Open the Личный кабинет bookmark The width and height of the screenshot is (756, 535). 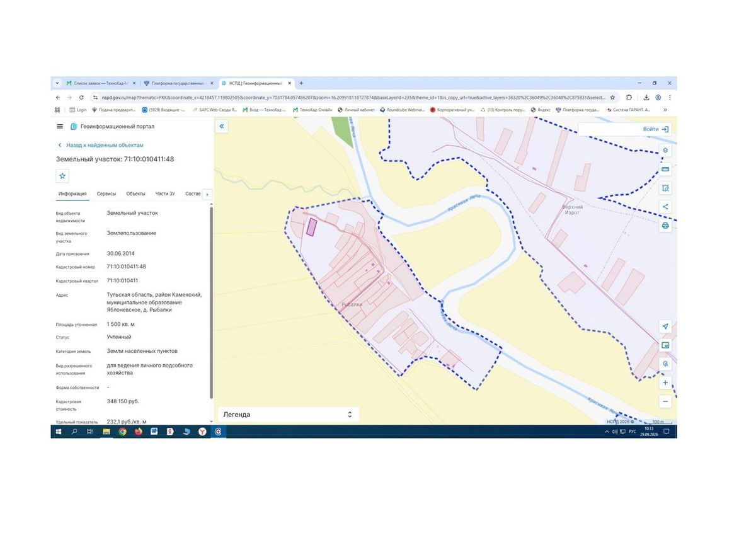356,110
